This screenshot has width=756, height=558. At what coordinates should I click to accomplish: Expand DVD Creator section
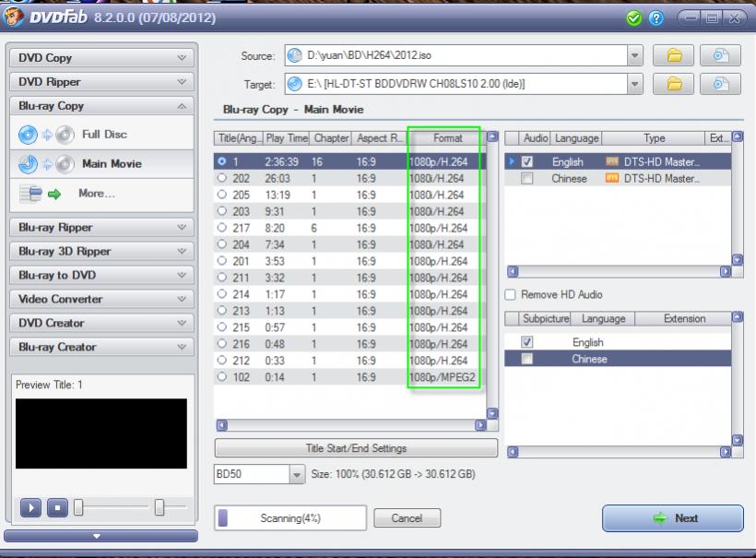[x=101, y=323]
